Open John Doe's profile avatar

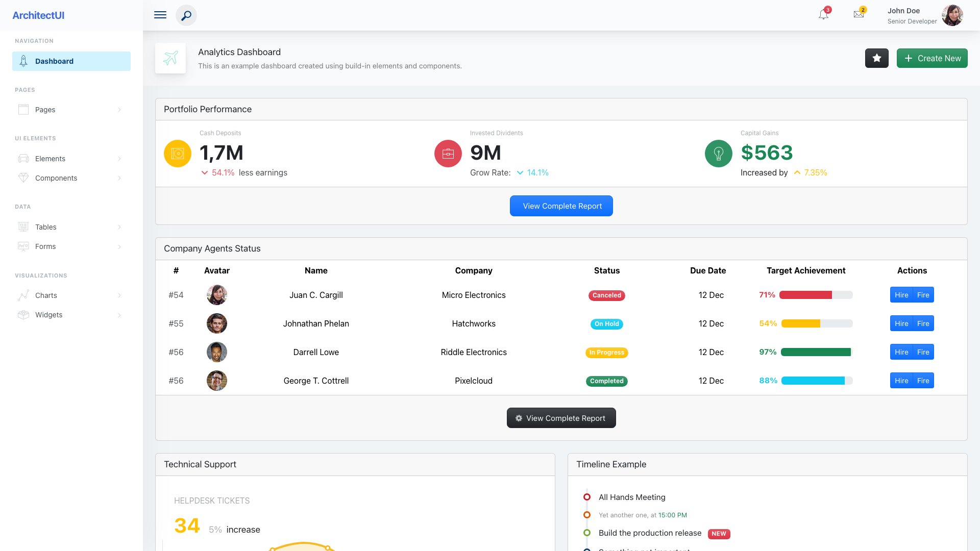952,15
